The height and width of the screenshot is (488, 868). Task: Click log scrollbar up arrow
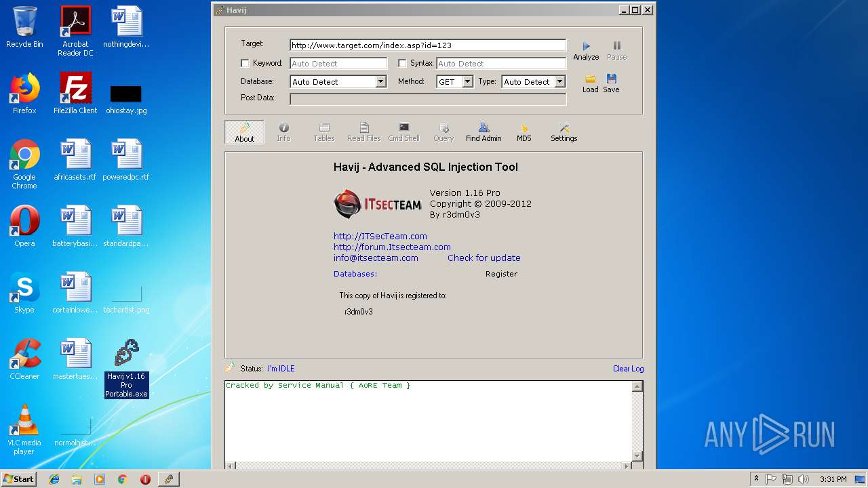coord(637,386)
